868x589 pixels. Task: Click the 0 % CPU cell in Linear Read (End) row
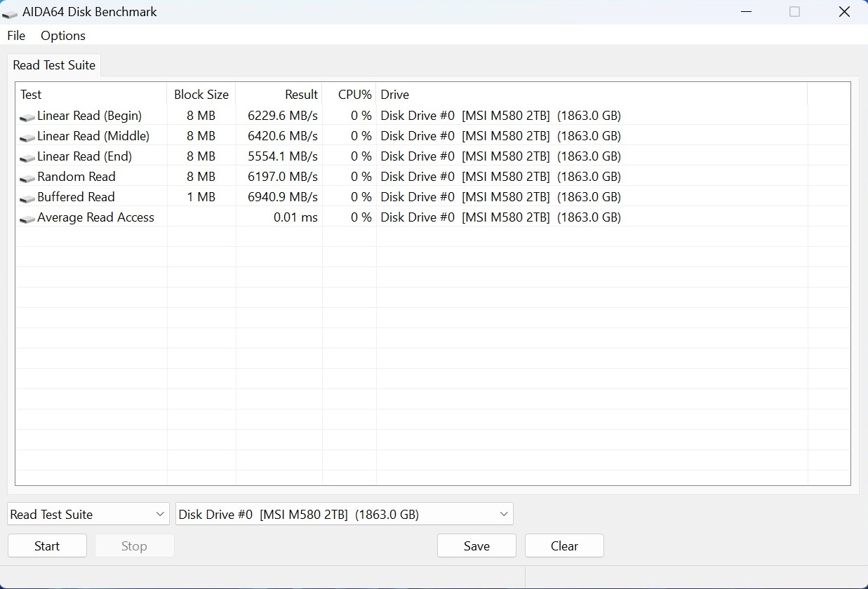(361, 156)
